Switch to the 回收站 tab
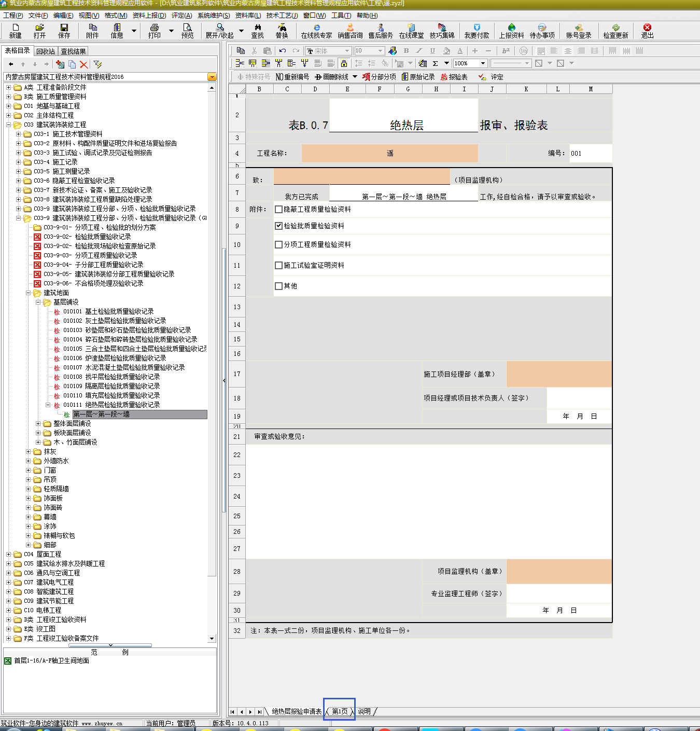This screenshot has height=731, width=700. [x=46, y=51]
